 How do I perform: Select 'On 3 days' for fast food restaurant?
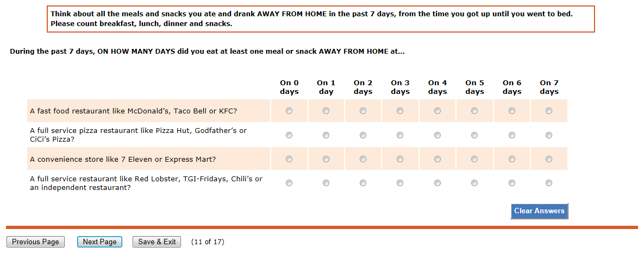click(400, 111)
